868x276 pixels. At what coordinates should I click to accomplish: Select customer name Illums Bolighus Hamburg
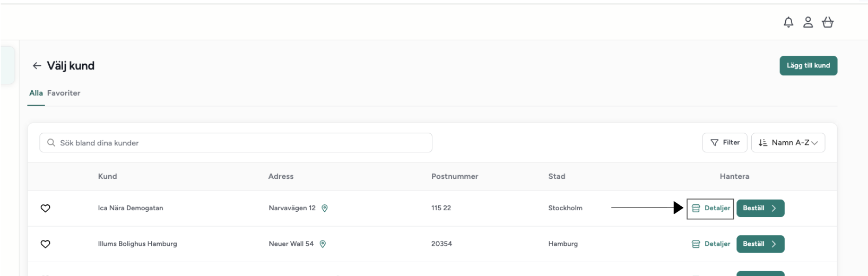pyautogui.click(x=137, y=244)
